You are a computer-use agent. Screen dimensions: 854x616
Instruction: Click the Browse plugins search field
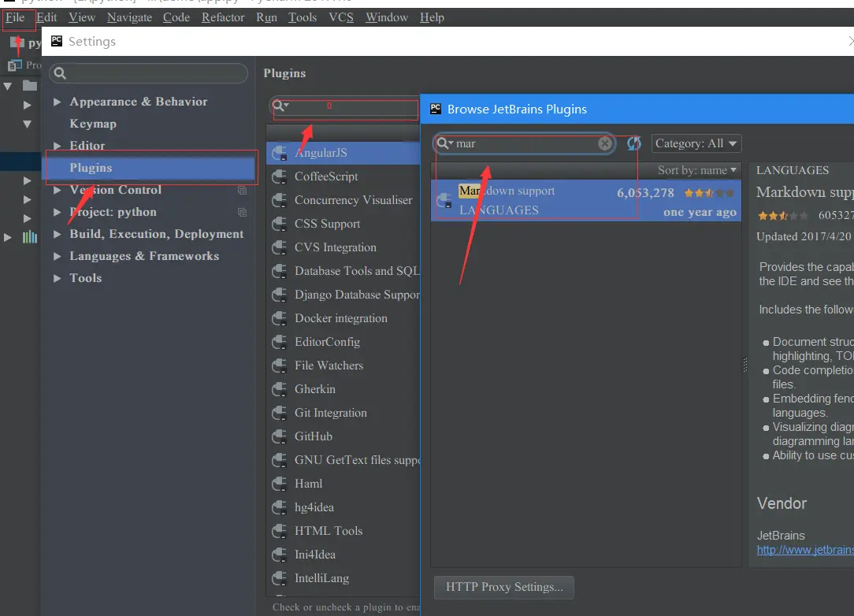coord(525,143)
